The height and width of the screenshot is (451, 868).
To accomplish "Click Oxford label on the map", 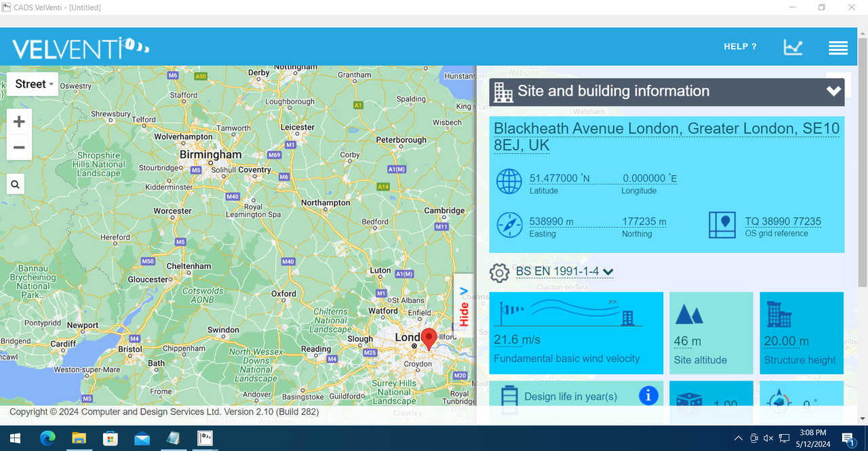I will (x=283, y=294).
